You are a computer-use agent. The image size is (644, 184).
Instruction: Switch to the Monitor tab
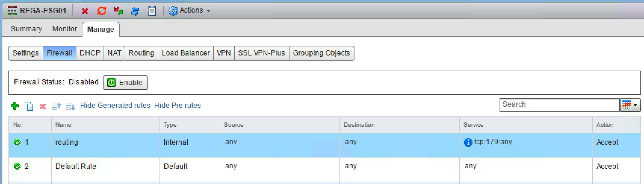64,29
